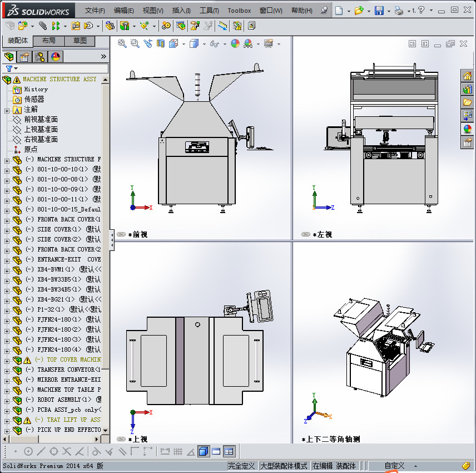Click the Section View icon

[x=161, y=44]
